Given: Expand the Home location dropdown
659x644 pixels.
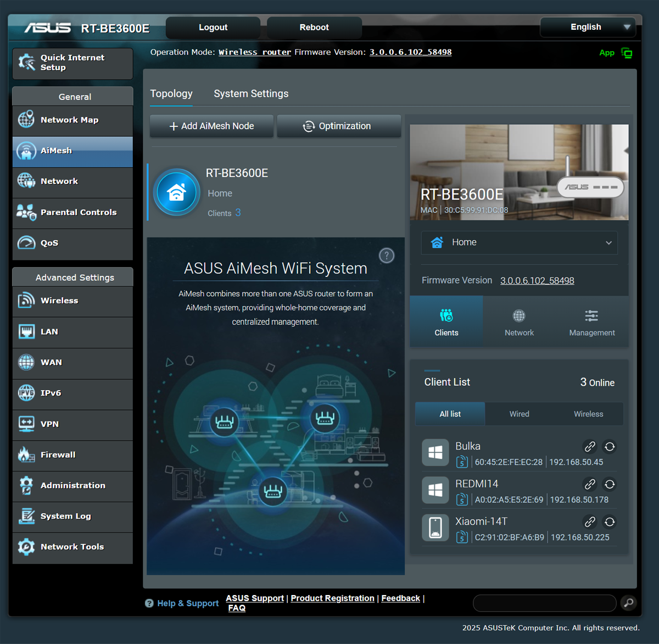Looking at the screenshot, I should [x=519, y=242].
